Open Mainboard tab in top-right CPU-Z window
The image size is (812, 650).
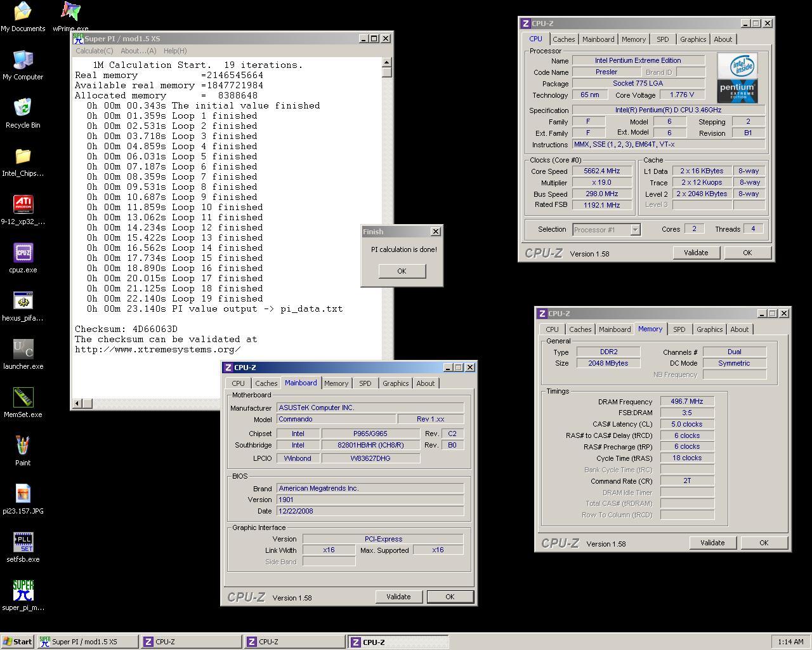[x=598, y=39]
